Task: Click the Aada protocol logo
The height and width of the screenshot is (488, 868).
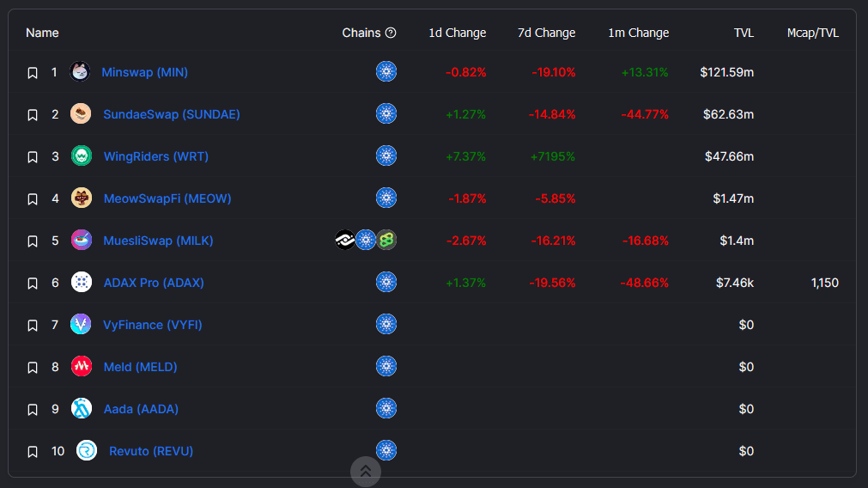Action: tap(82, 408)
